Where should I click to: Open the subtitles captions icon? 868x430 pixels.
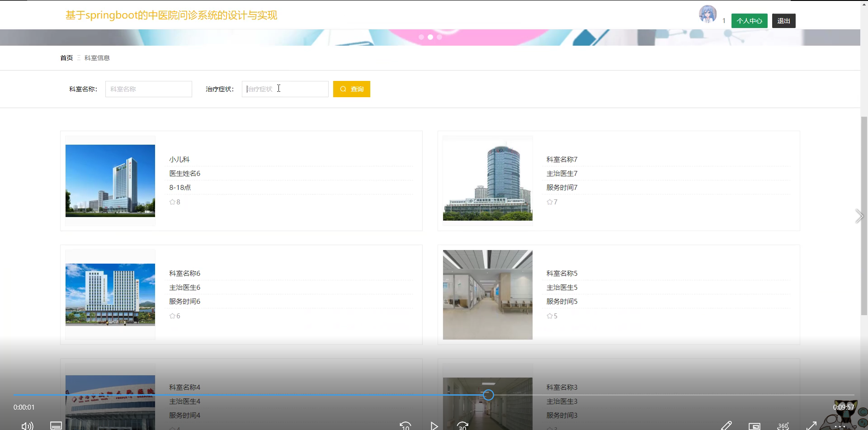(56, 426)
